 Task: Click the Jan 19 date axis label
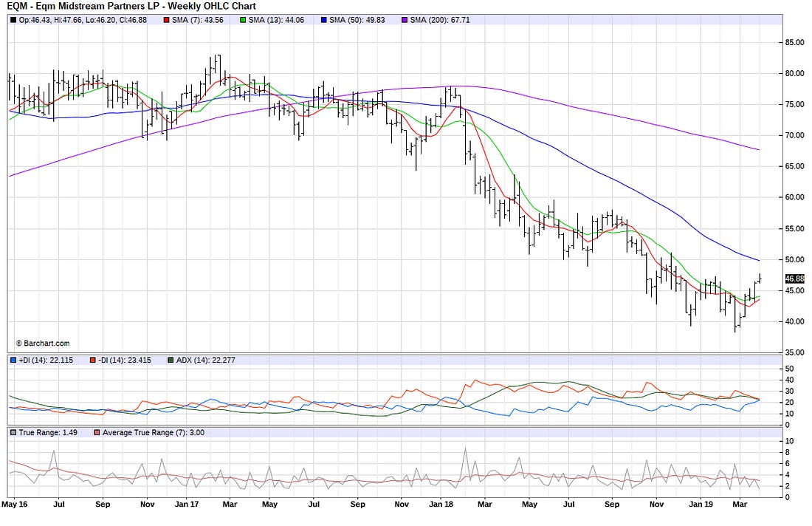tap(701, 505)
